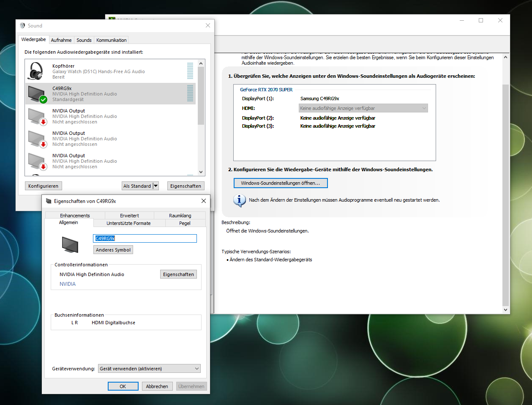Viewport: 532px width, 405px height.
Task: Click Windows-Soundeinstellungen öffnen button
Action: point(281,183)
